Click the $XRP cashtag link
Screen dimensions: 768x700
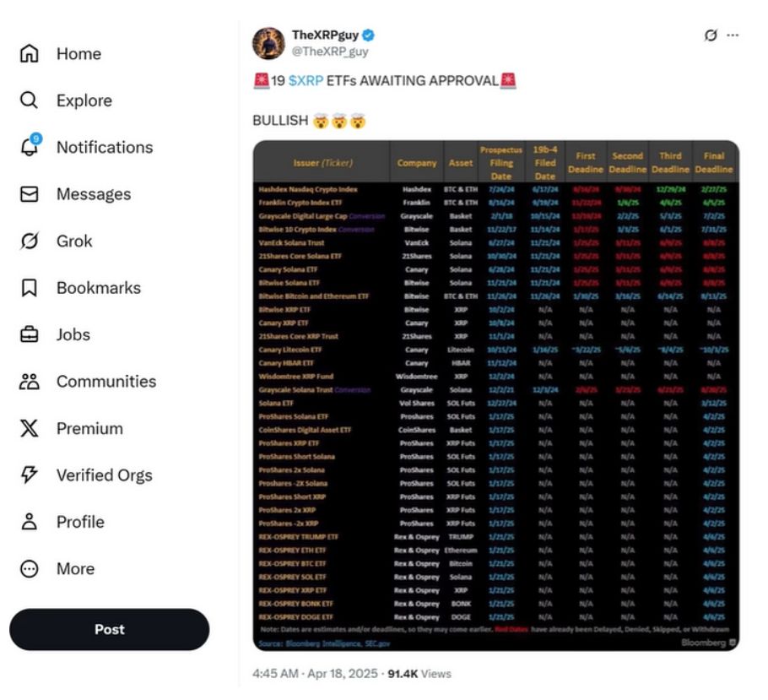click(304, 81)
